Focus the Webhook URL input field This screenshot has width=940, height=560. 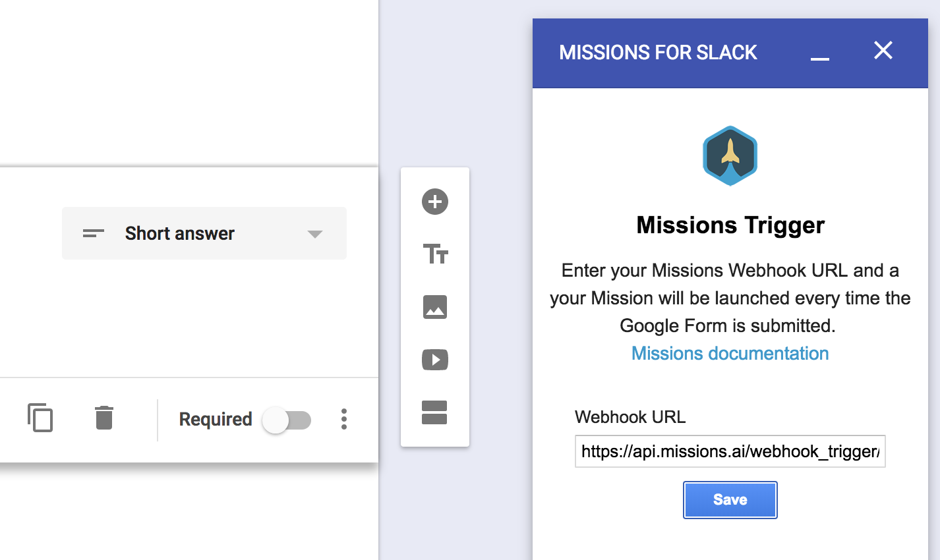[730, 451]
